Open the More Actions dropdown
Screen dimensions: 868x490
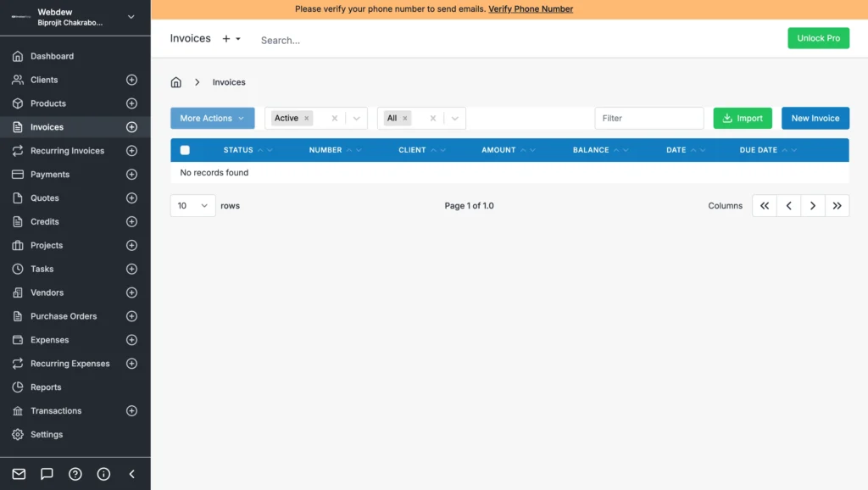[212, 118]
